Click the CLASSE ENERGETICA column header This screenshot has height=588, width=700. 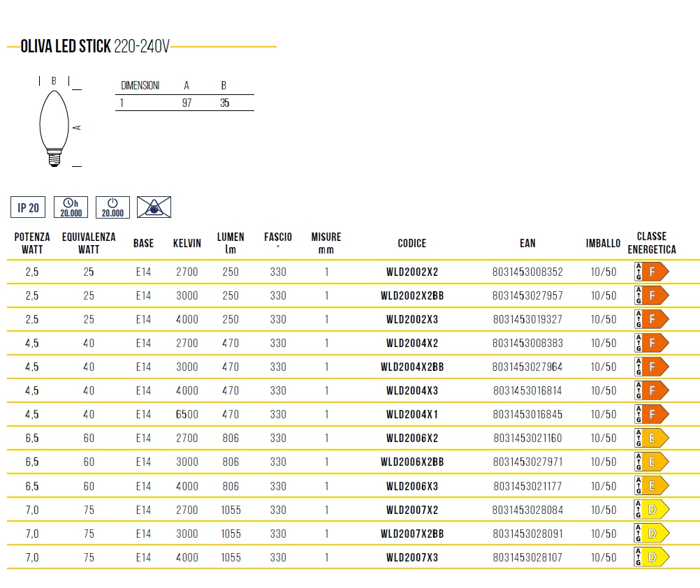[651, 243]
